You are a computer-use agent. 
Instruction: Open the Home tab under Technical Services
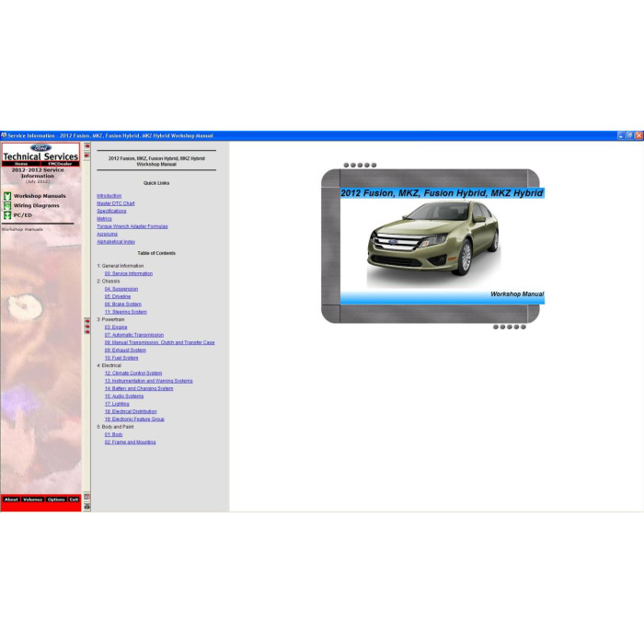[x=21, y=164]
